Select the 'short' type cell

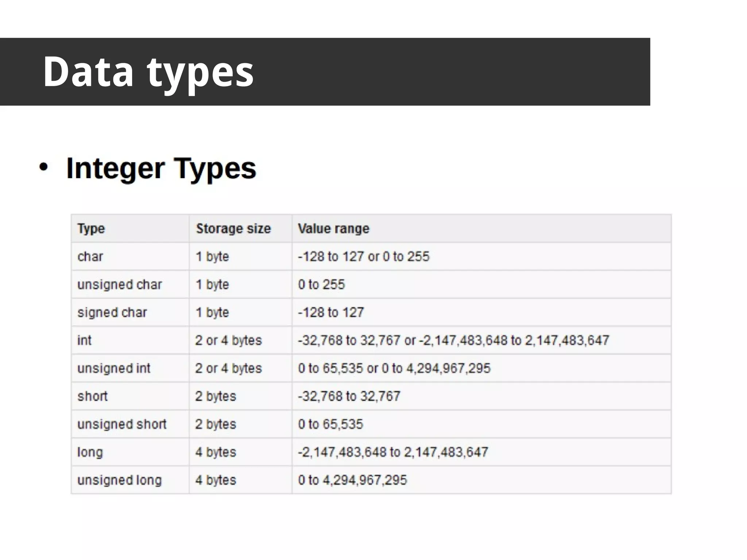92,396
